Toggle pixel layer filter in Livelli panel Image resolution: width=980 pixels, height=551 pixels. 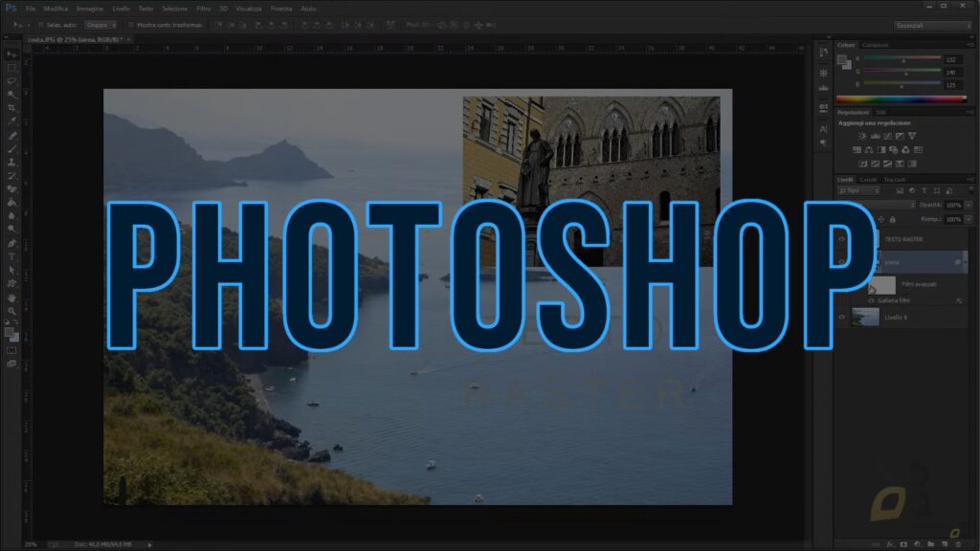click(900, 190)
